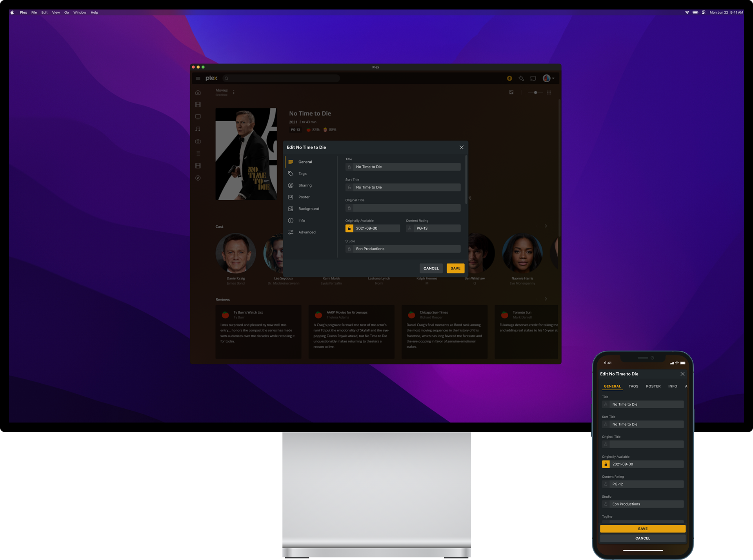The width and height of the screenshot is (753, 560).
Task: Open the Music note sidebar icon
Action: pyautogui.click(x=198, y=129)
